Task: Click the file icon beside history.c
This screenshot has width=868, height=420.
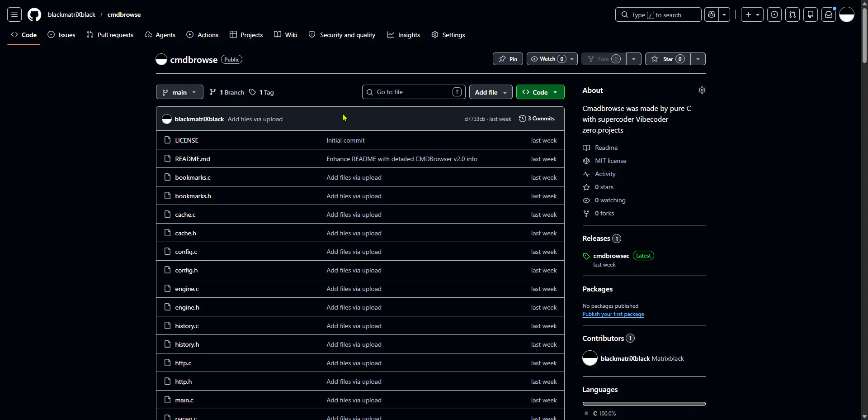Action: point(168,325)
